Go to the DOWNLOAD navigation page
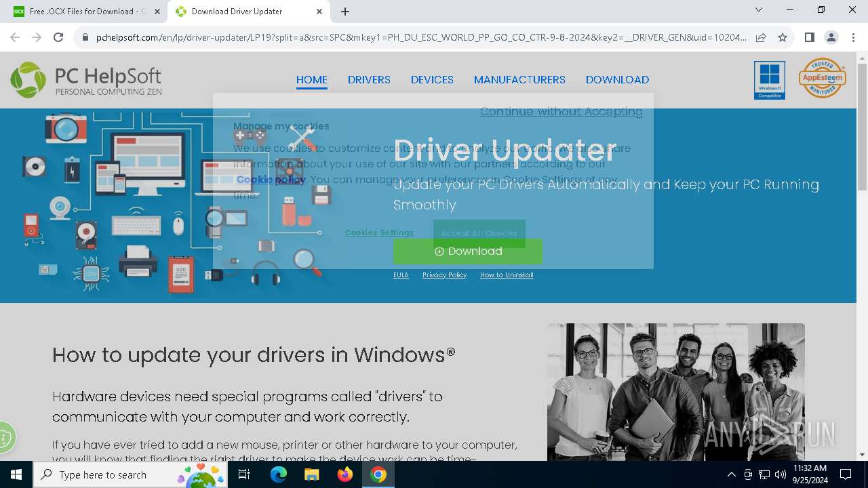Screen dimensions: 868x488 point(617,80)
